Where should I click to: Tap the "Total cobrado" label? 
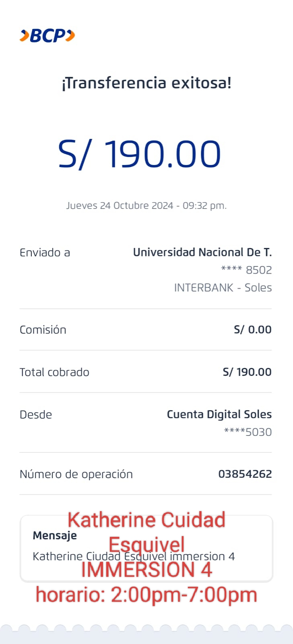(54, 372)
